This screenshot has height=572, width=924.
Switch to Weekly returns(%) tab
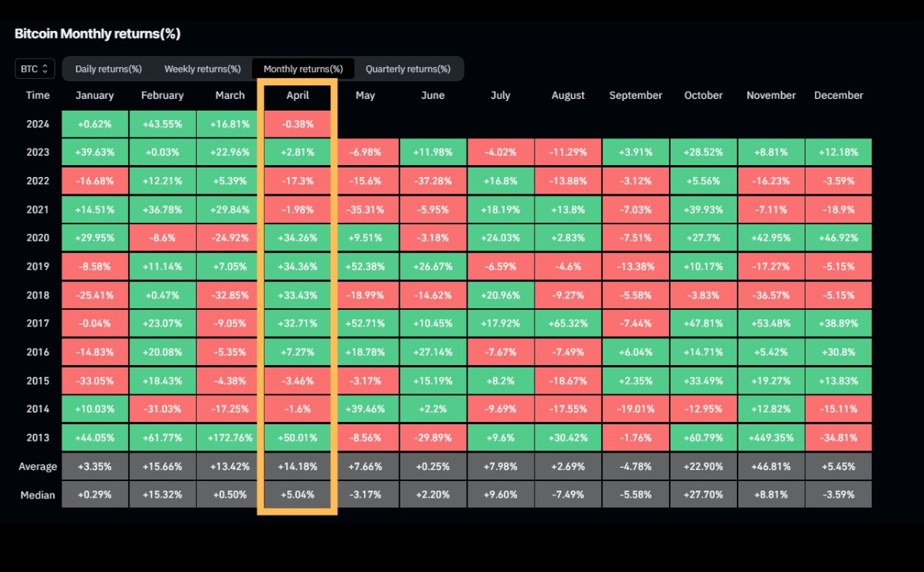[x=203, y=69]
